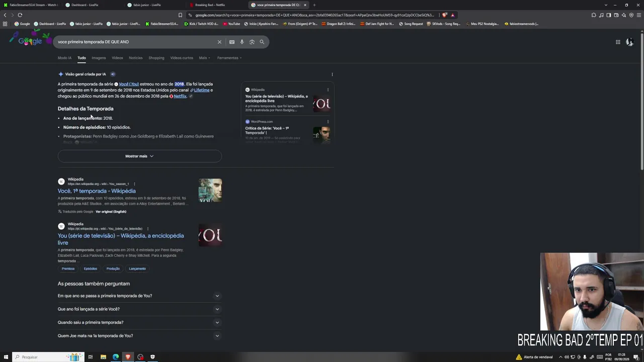Screen dimensions: 644x362
Task: Open the Song Request bookmark
Action: point(411,24)
